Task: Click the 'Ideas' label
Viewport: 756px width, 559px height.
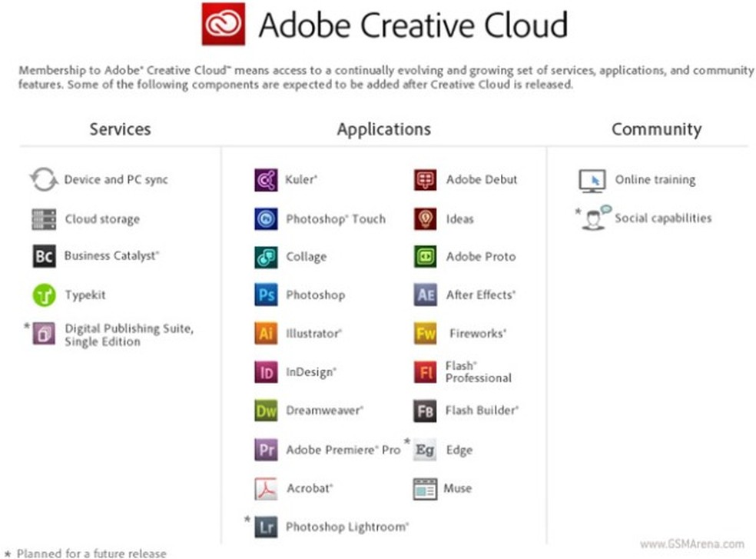Action: (x=460, y=219)
